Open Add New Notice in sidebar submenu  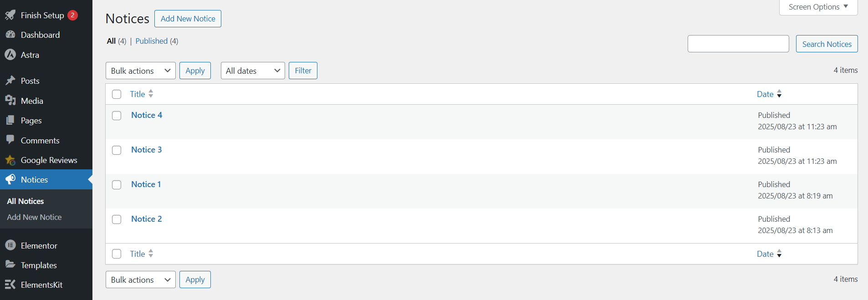click(x=34, y=217)
